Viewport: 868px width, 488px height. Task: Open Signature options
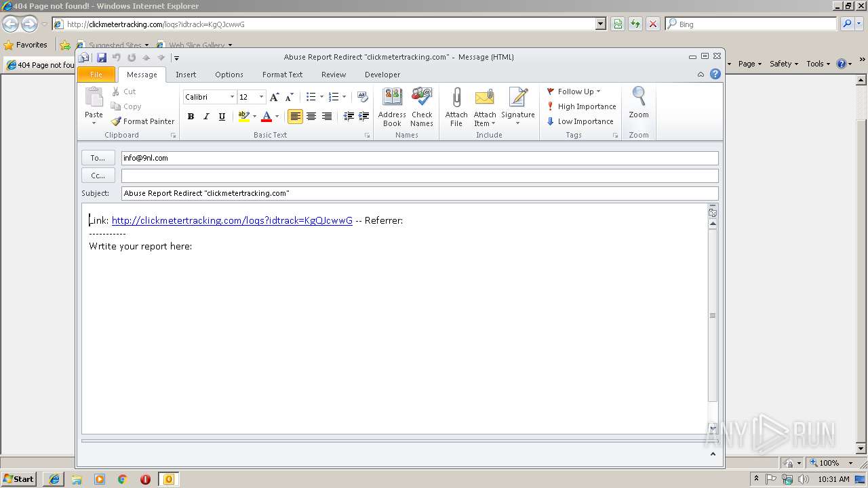pos(518,107)
